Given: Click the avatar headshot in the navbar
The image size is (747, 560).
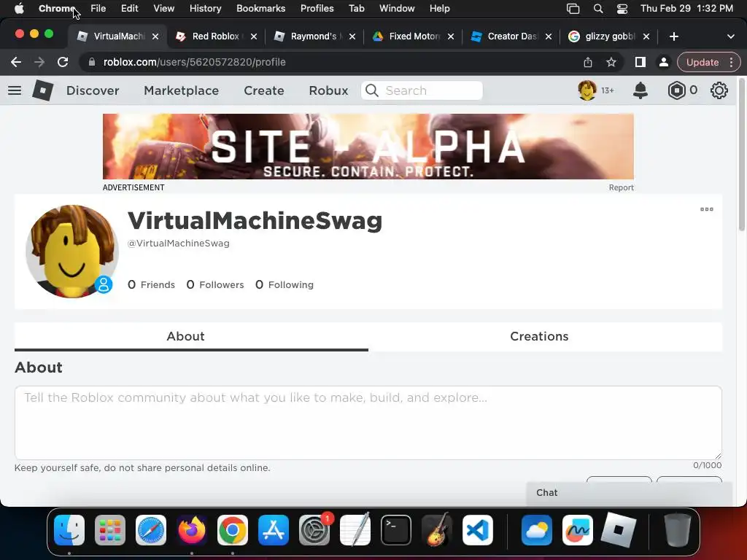Looking at the screenshot, I should point(587,90).
